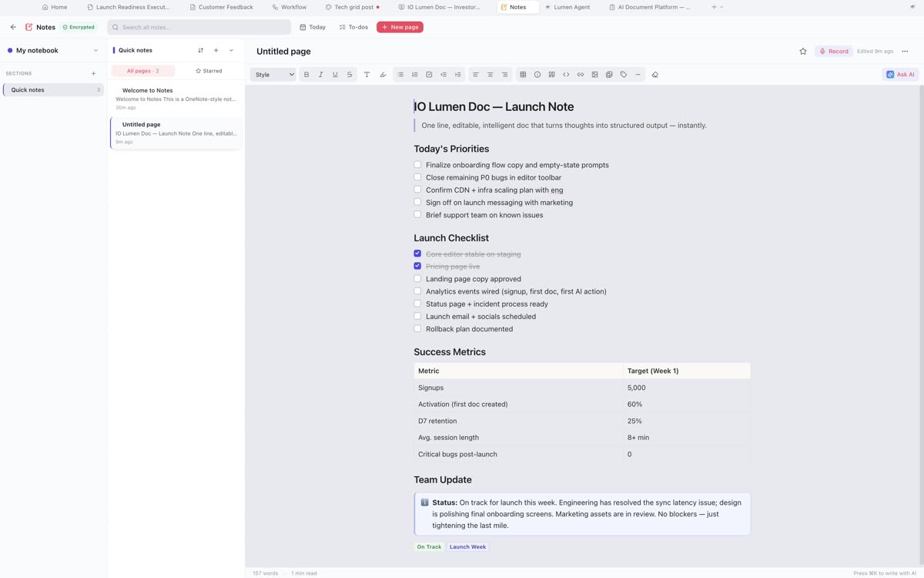Sort pages in Quick notes
This screenshot has height=578, width=924.
[201, 50]
